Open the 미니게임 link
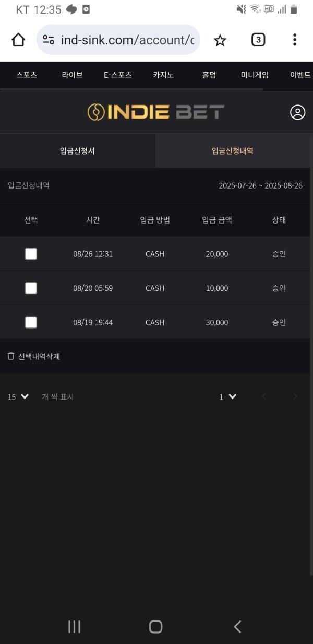 [254, 75]
